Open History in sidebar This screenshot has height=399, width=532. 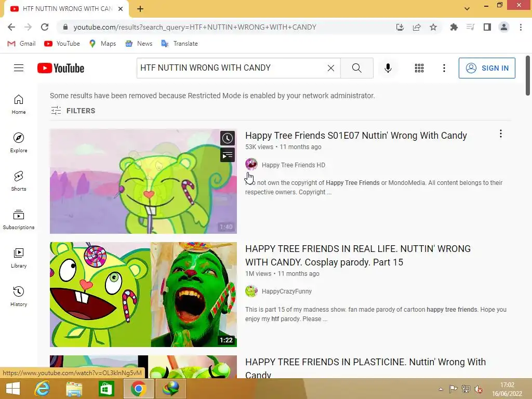pyautogui.click(x=19, y=297)
